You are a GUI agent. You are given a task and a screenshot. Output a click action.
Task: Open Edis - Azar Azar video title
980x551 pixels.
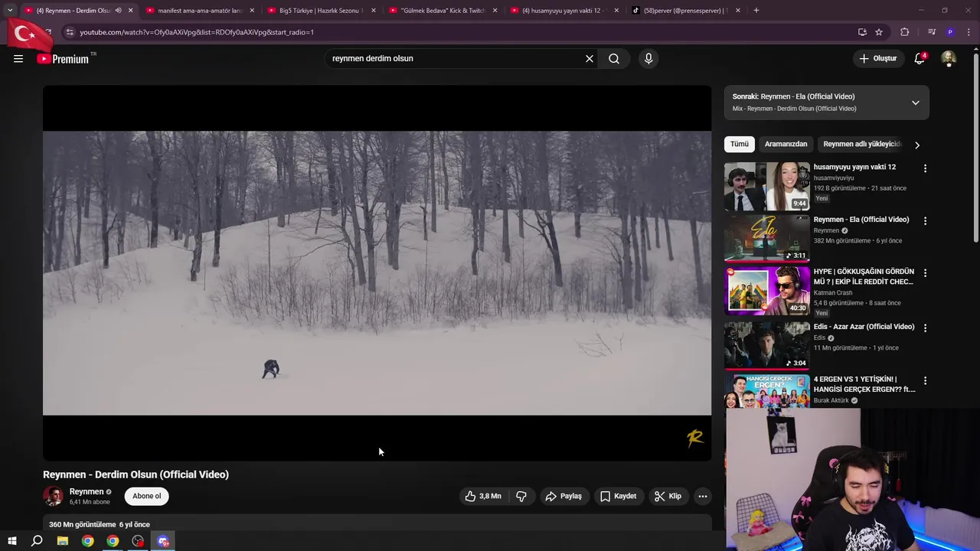click(864, 327)
